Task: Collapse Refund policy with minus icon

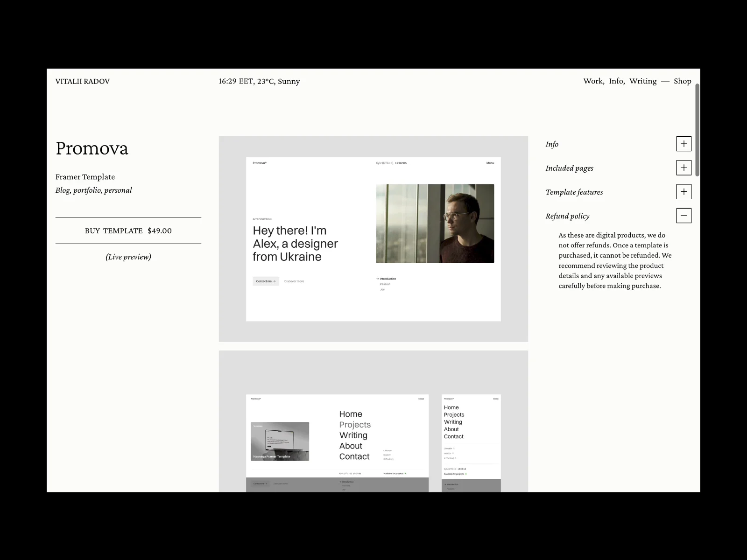Action: pos(684,216)
